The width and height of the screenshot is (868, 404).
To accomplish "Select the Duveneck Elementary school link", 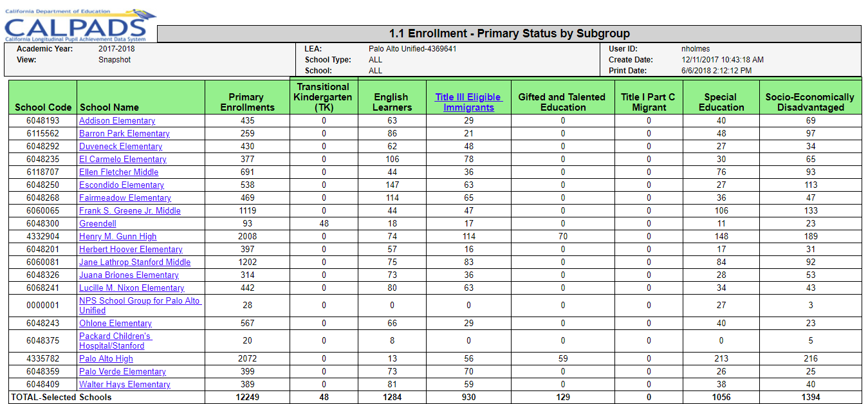I will pos(120,147).
